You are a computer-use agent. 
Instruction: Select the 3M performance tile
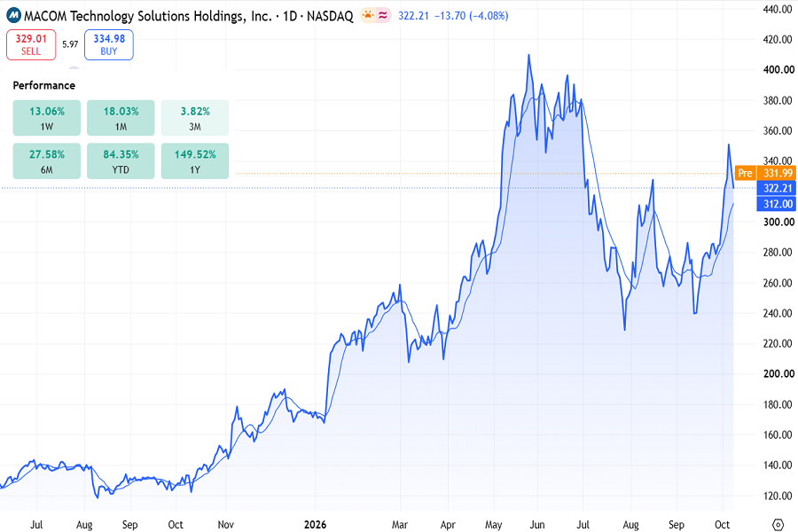(x=195, y=118)
